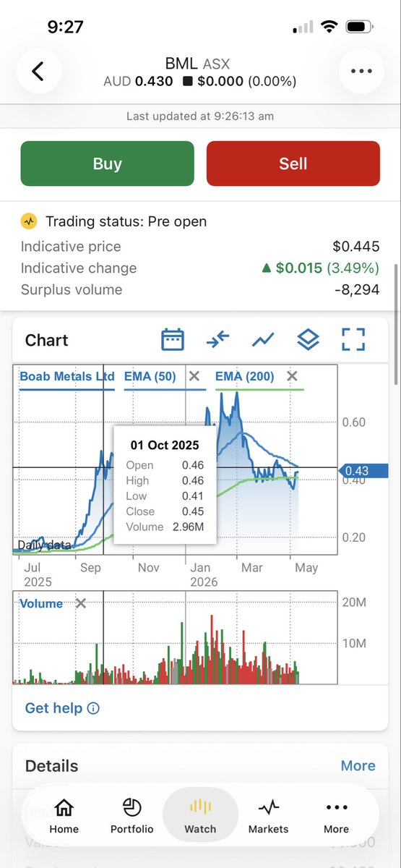401x868 pixels.
Task: Hide the Volume panel with its X
Action: click(81, 603)
